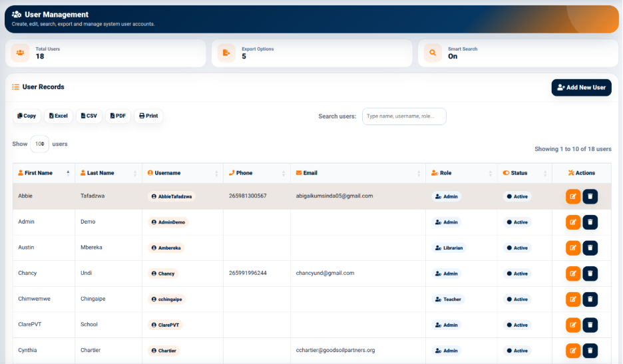Click the Total Users card icon
623x364 pixels.
point(20,53)
